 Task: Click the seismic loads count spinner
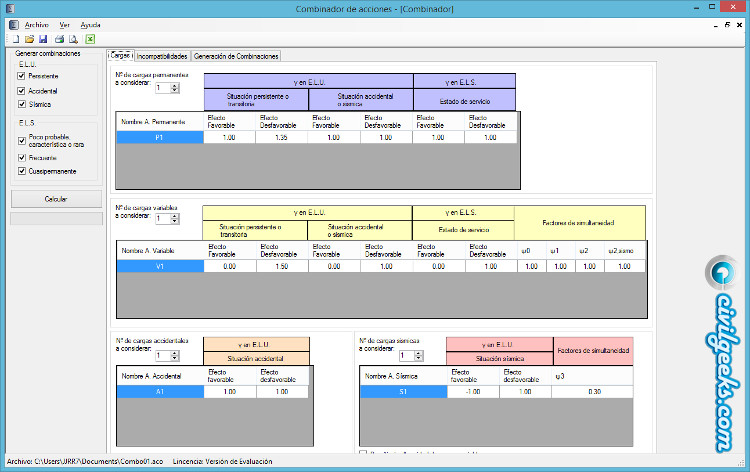pyautogui.click(x=418, y=355)
